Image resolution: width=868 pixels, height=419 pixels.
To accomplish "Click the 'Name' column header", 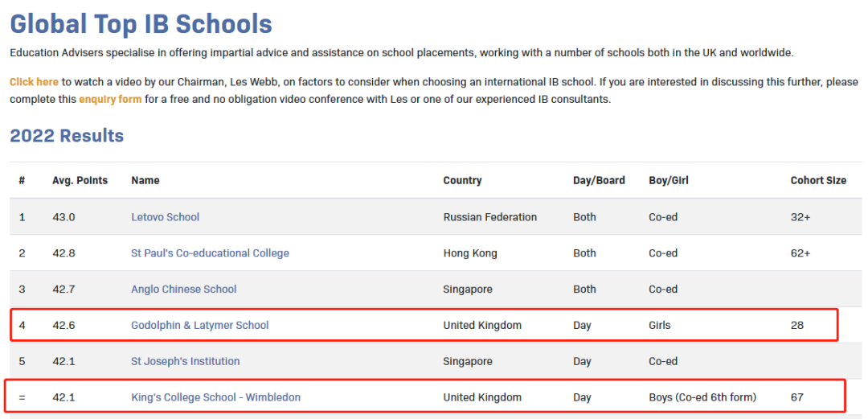I will 145,180.
